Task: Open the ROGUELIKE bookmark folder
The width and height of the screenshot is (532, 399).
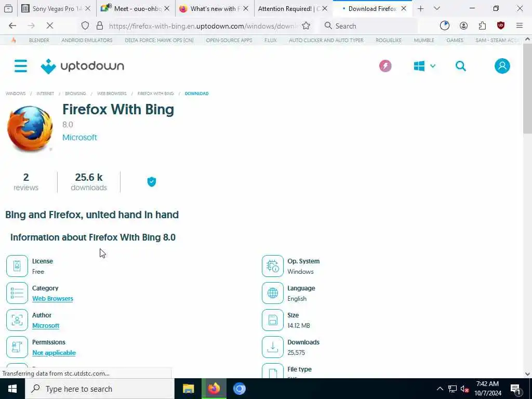Action: (x=389, y=41)
